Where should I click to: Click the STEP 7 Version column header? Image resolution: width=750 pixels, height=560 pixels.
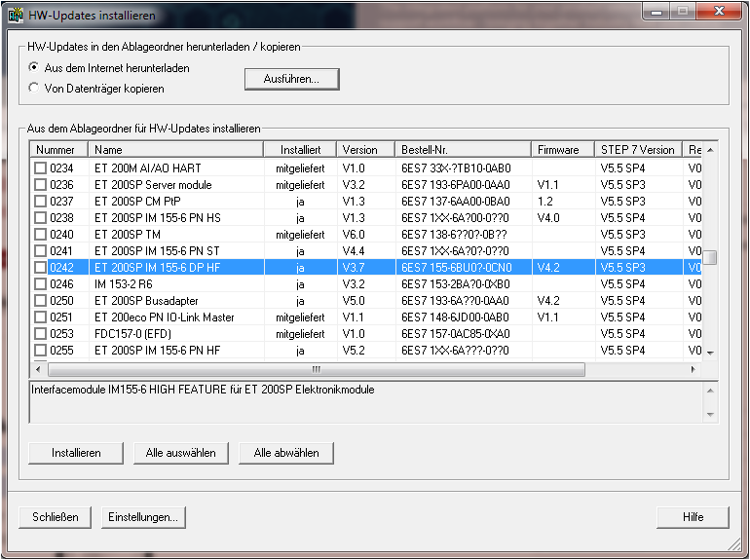tap(639, 150)
